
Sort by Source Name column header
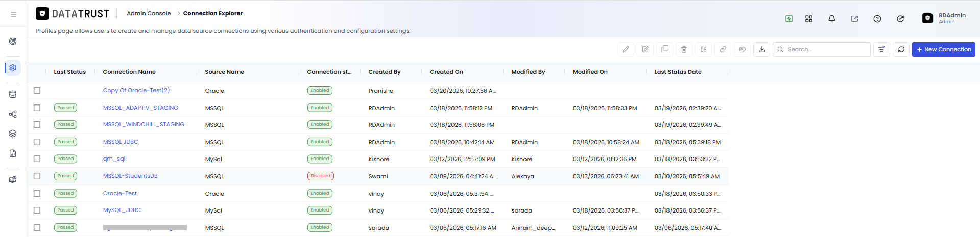click(x=225, y=72)
